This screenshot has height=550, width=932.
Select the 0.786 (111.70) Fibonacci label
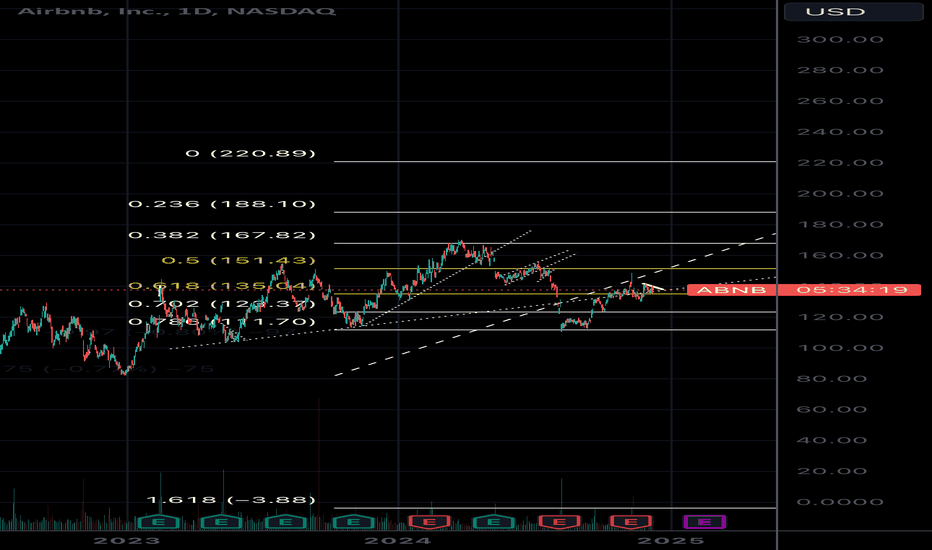coord(222,322)
